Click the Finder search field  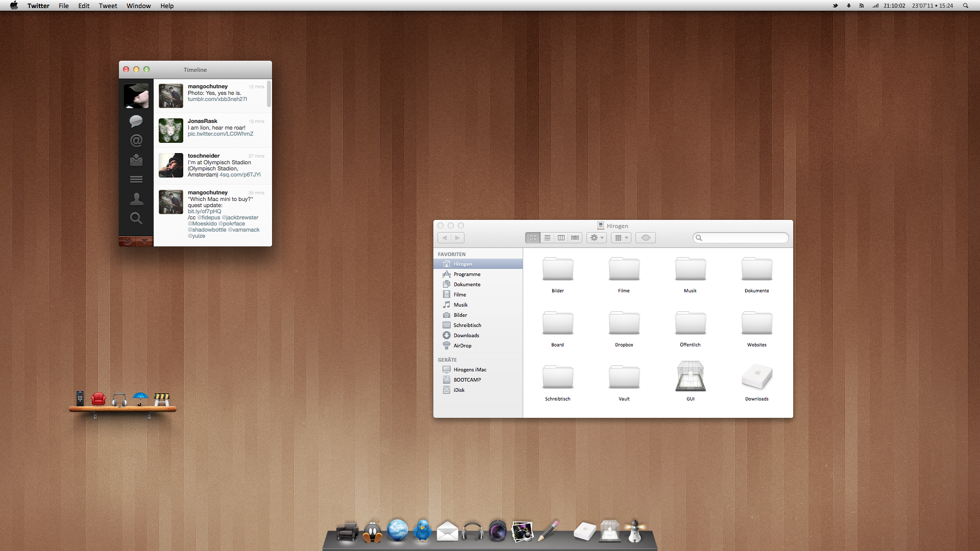pyautogui.click(x=741, y=238)
